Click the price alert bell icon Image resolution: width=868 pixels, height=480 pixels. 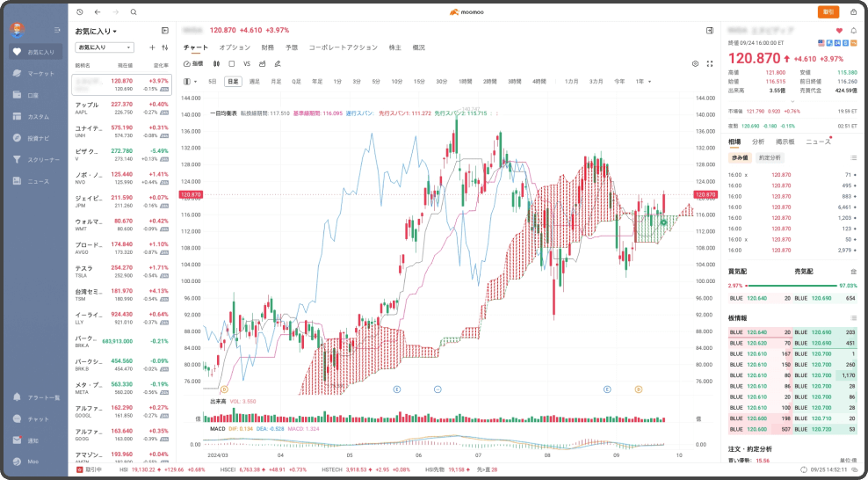(x=853, y=31)
